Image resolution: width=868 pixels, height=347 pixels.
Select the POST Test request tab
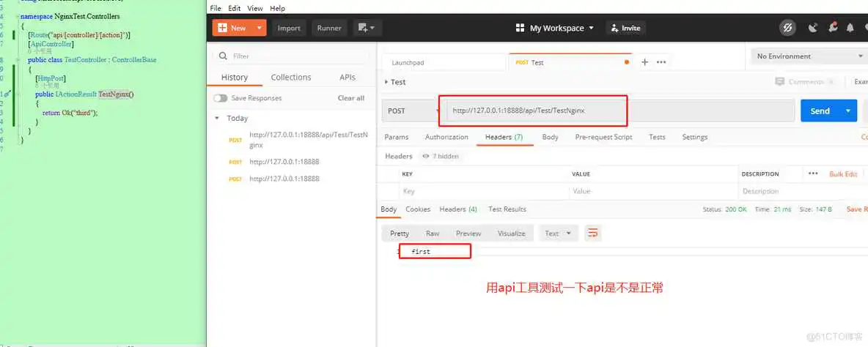pos(570,62)
